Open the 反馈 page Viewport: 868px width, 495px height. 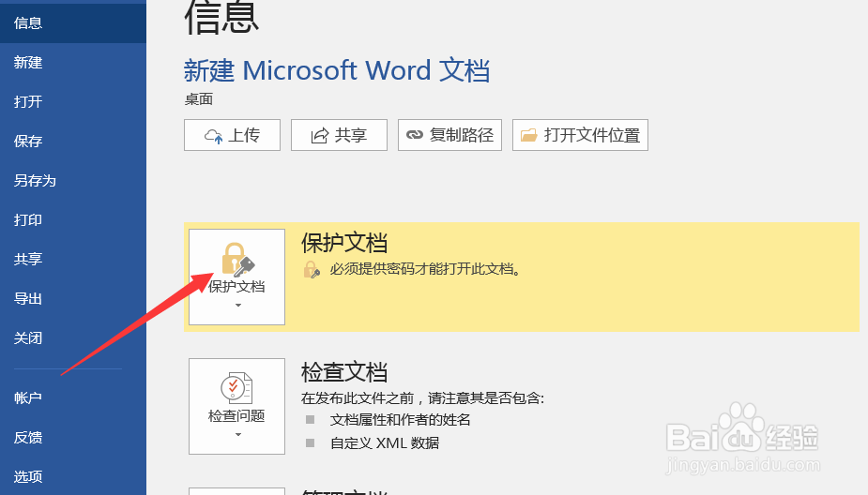[x=73, y=438]
